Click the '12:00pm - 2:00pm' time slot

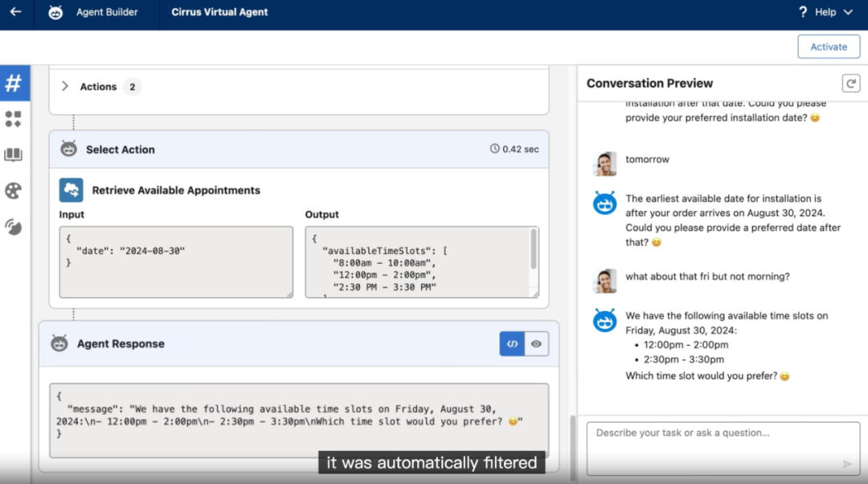tap(686, 344)
